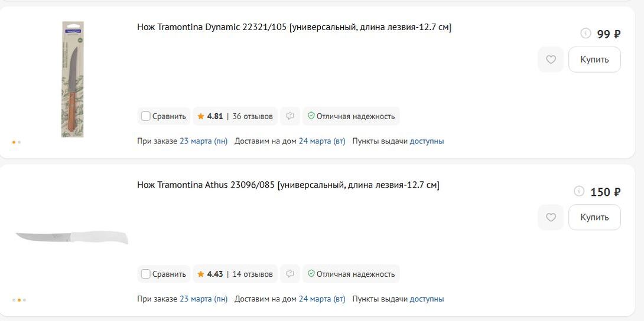This screenshot has width=644, height=321.
Task: Click speech bubble icon for Dynamic knife
Action: [290, 116]
